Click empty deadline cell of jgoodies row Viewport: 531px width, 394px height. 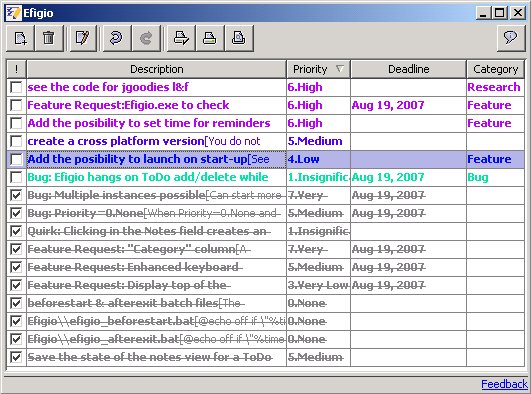[408, 87]
